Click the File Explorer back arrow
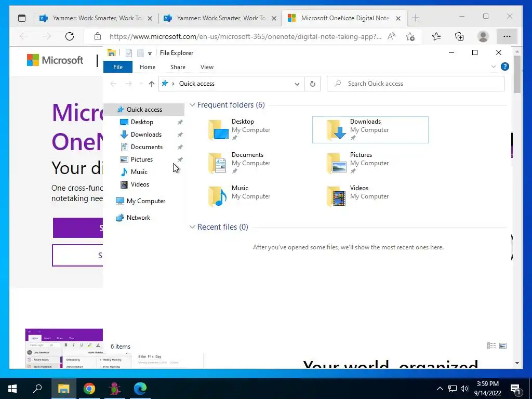 coord(113,84)
